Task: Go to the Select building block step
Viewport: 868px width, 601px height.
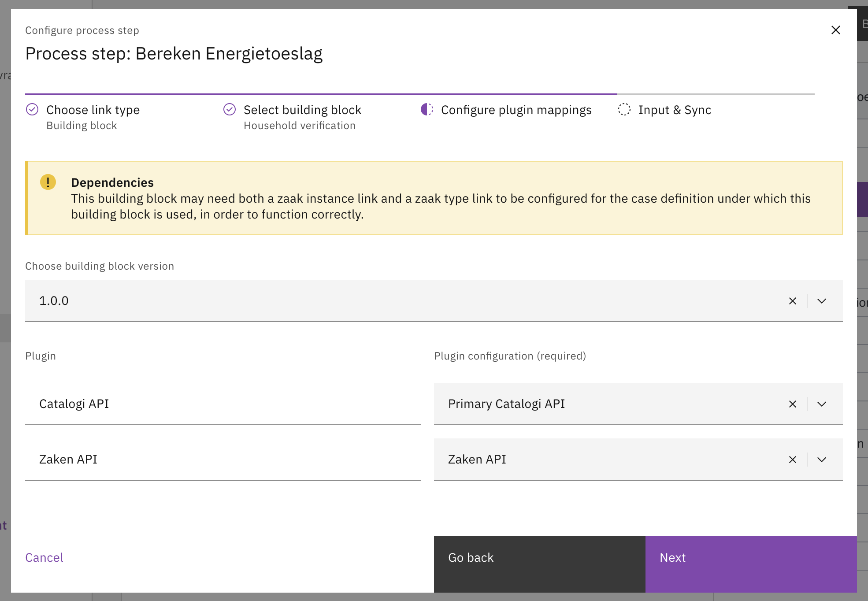Action: [x=302, y=110]
